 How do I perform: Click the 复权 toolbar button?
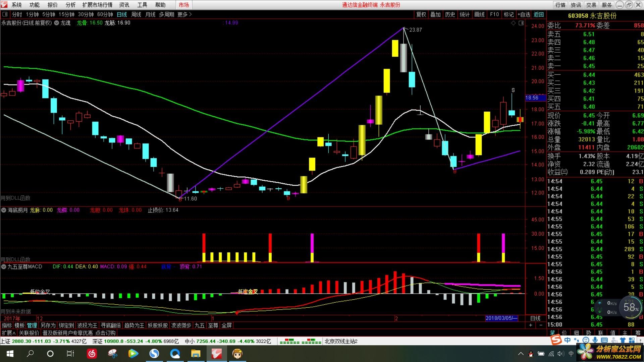coord(421,14)
